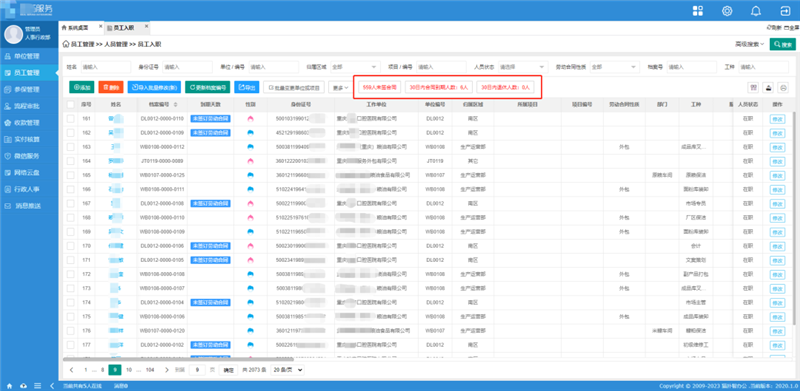Open the apps grid icon in header
This screenshot has width=800, height=391.
pos(698,11)
